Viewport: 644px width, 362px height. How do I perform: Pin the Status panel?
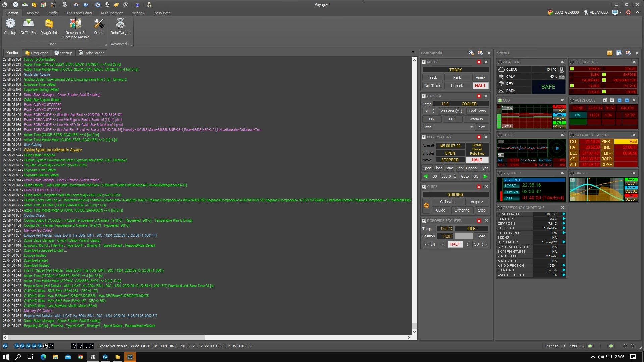click(637, 53)
